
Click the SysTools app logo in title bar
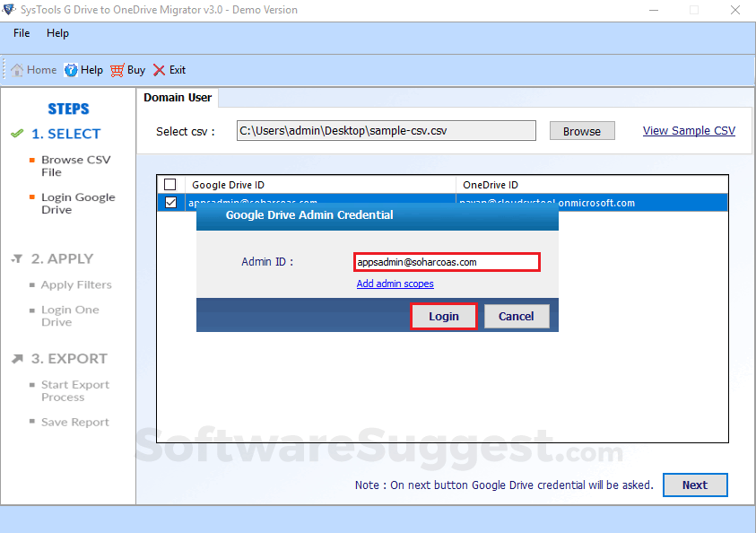[9, 9]
